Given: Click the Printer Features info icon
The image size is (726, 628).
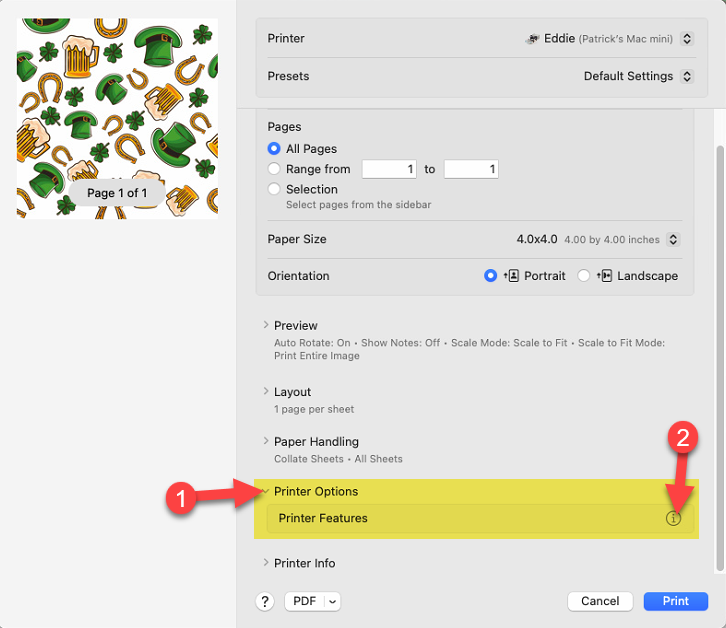Looking at the screenshot, I should coord(673,518).
